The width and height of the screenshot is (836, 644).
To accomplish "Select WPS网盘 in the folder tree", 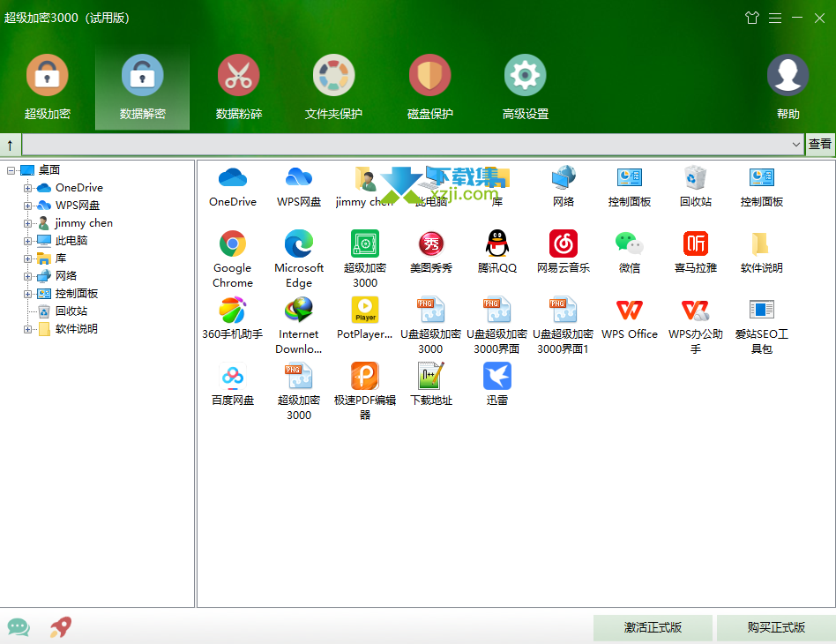I will tap(78, 206).
